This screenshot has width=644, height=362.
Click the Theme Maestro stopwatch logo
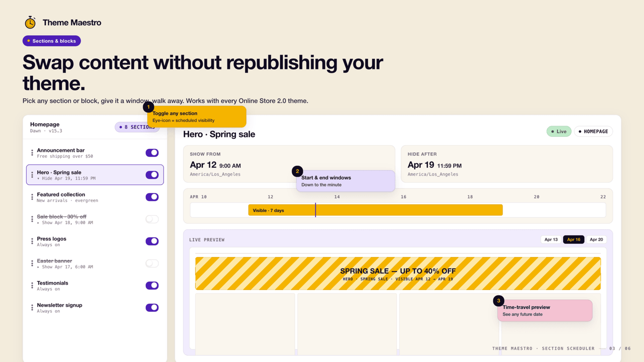(x=30, y=22)
